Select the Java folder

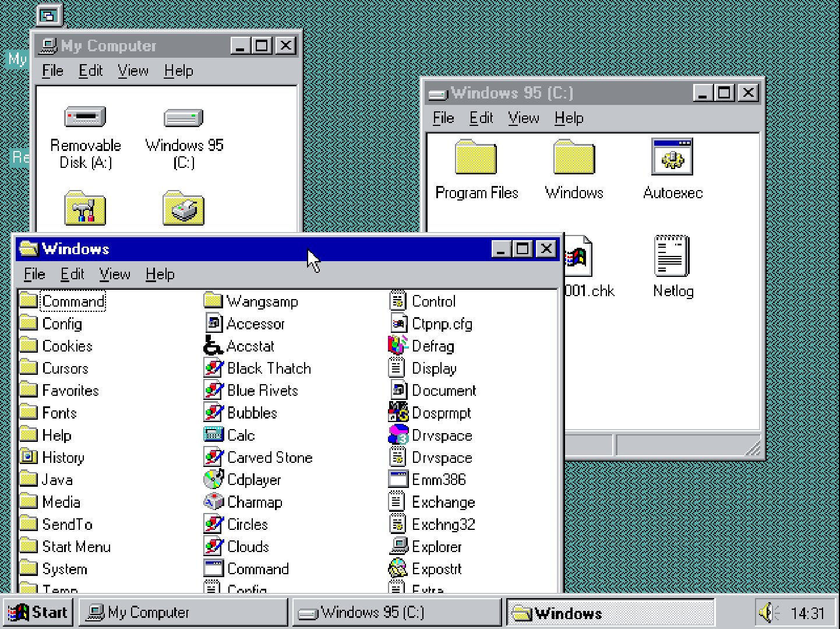(x=46, y=479)
